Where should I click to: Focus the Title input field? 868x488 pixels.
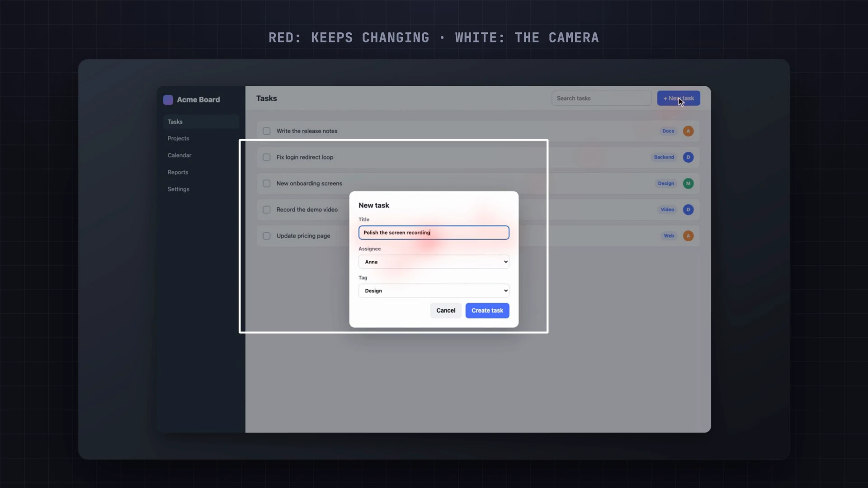pos(434,233)
